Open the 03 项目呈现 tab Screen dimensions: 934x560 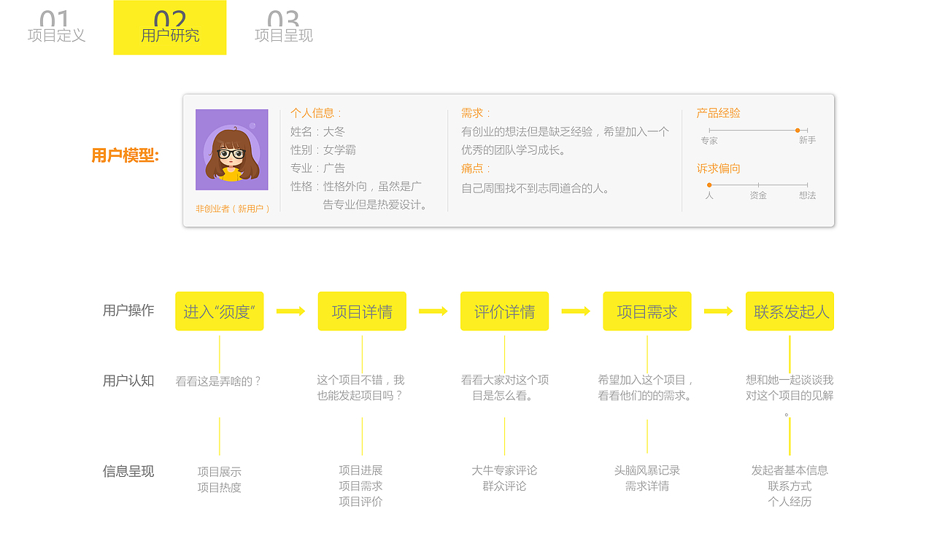click(284, 28)
